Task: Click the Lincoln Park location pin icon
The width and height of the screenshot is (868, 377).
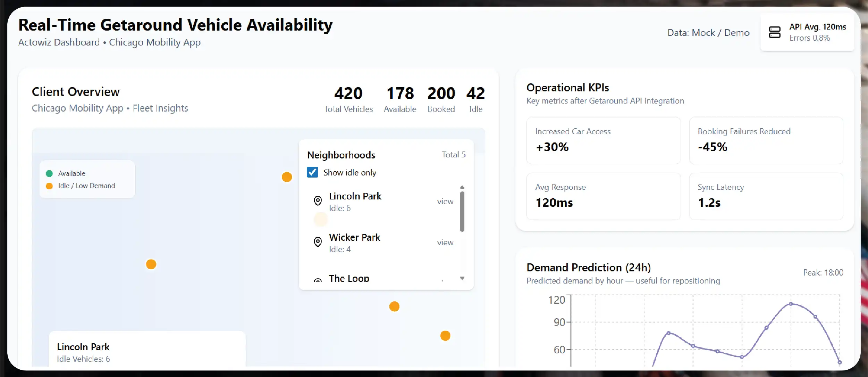Action: (318, 201)
